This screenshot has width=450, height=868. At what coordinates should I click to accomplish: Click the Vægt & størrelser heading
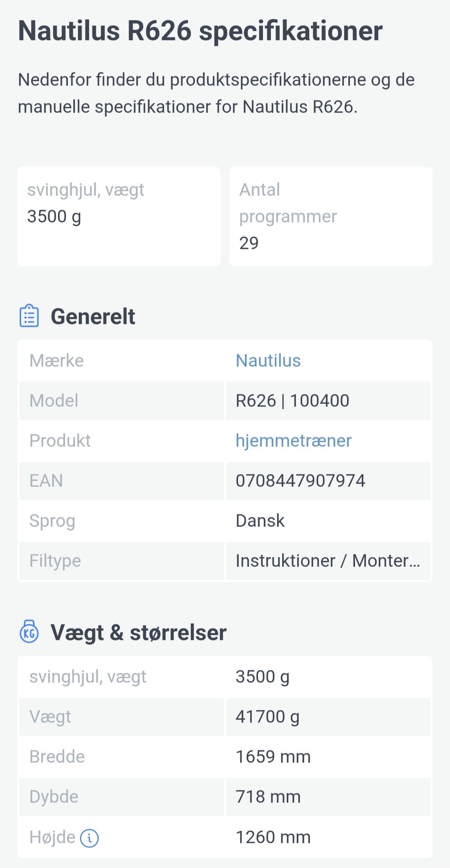pyautogui.click(x=139, y=633)
